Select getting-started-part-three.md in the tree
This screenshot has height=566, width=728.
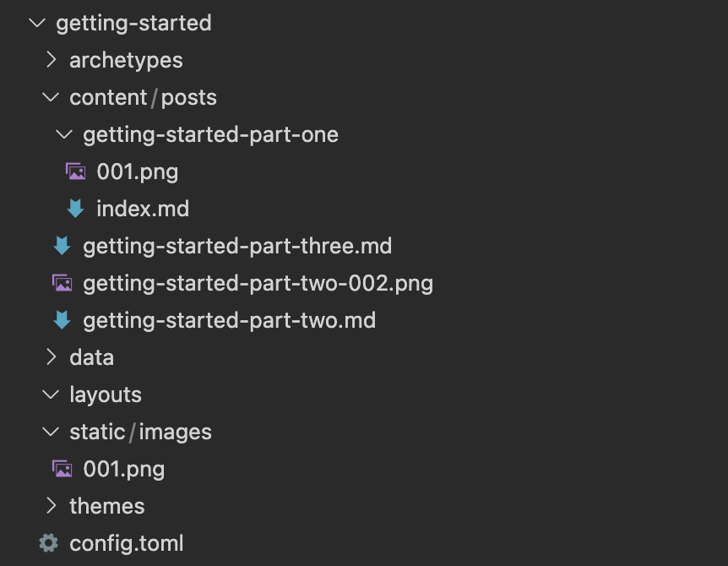pyautogui.click(x=236, y=246)
